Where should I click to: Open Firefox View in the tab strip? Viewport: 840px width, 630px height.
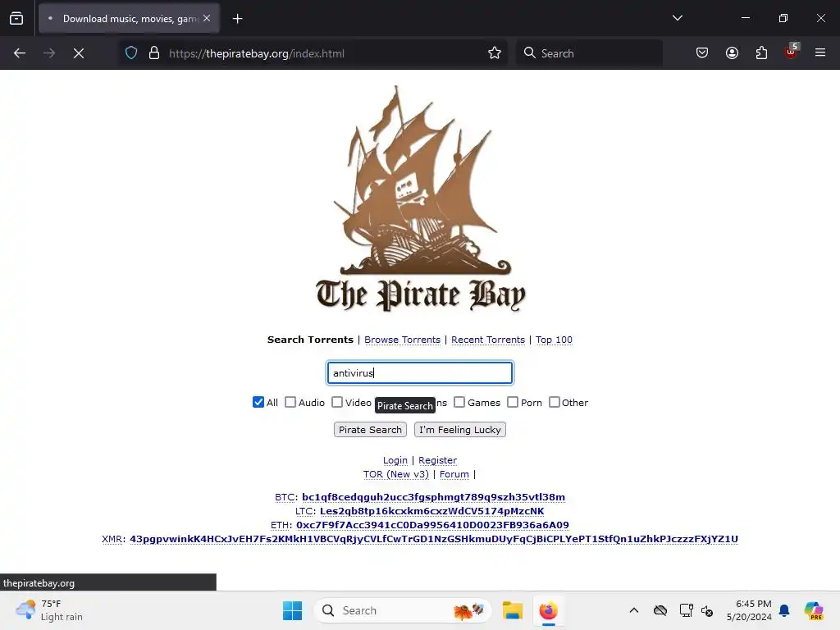point(16,18)
